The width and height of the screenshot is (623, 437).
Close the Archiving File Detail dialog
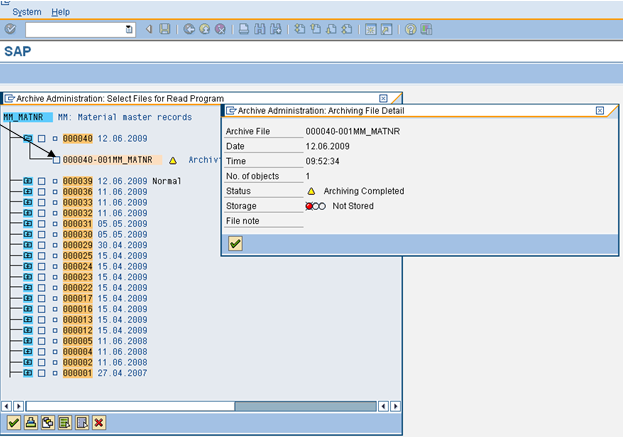600,110
